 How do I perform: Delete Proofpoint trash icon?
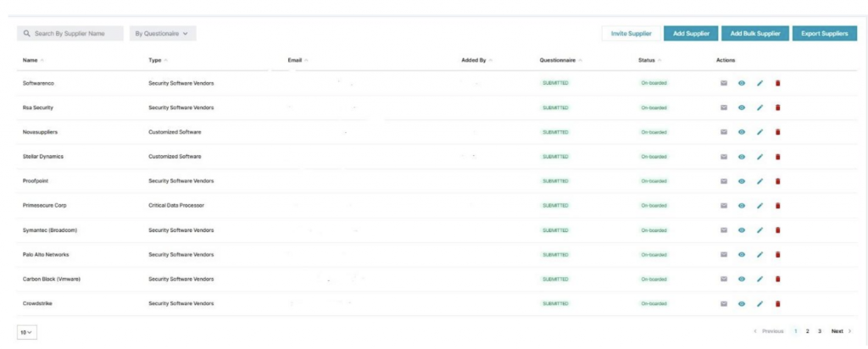(x=778, y=181)
